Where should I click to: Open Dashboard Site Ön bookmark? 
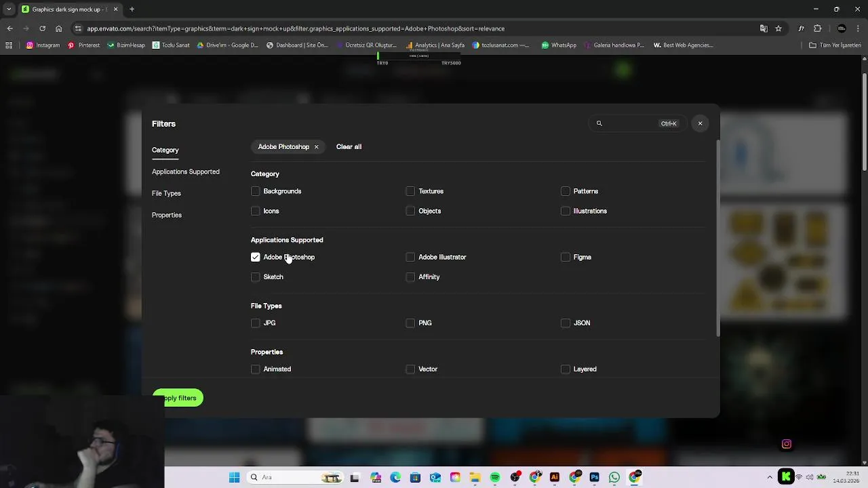297,45
